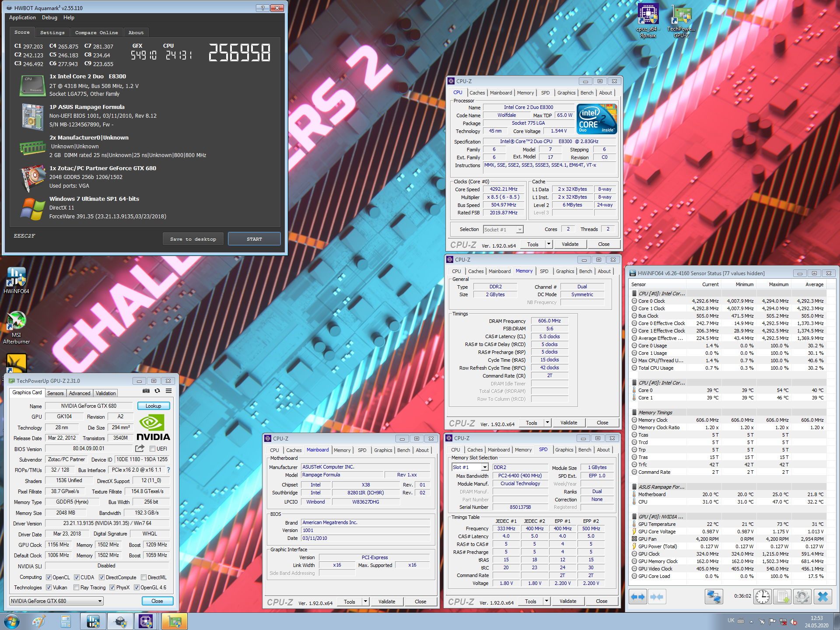The width and height of the screenshot is (840, 630).
Task: Click the Bus Interface question mark in GPU-Z
Action: tap(168, 470)
